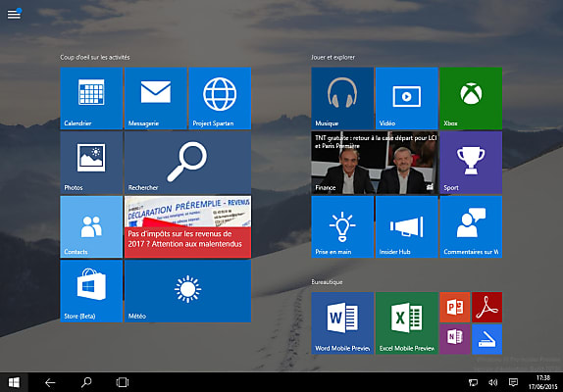The image size is (563, 392).
Task: Open the Insider Hub tile
Action: [407, 226]
